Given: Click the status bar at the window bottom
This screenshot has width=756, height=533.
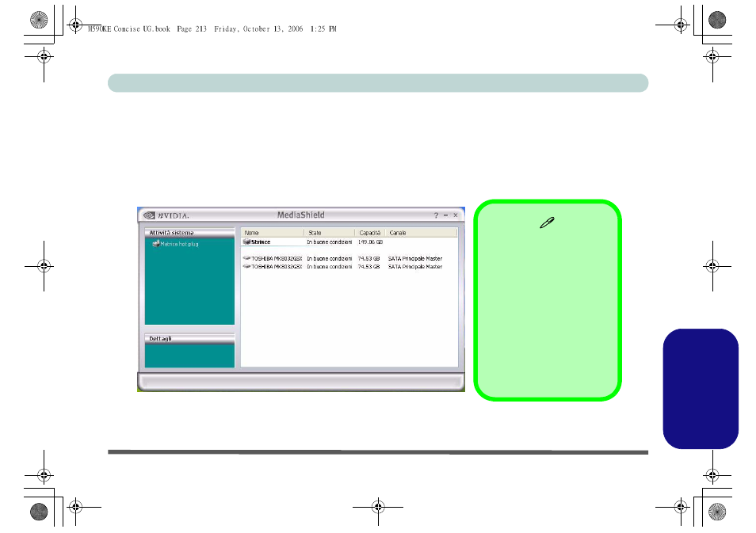Looking at the screenshot, I should click(x=300, y=383).
